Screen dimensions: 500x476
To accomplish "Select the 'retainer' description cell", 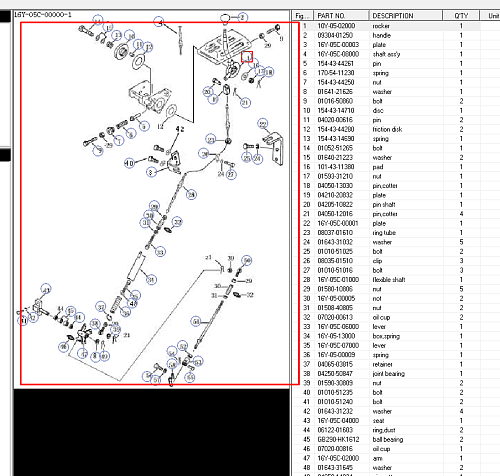I will coord(382,364).
